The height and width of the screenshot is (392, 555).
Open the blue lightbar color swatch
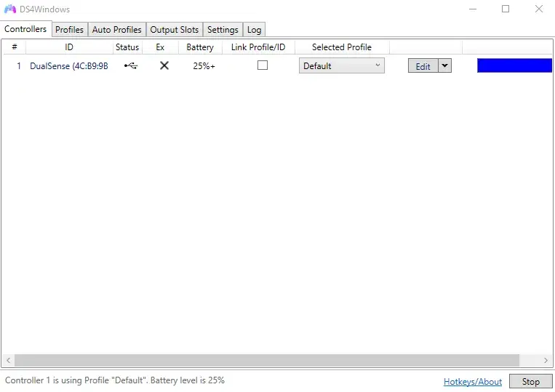click(514, 65)
